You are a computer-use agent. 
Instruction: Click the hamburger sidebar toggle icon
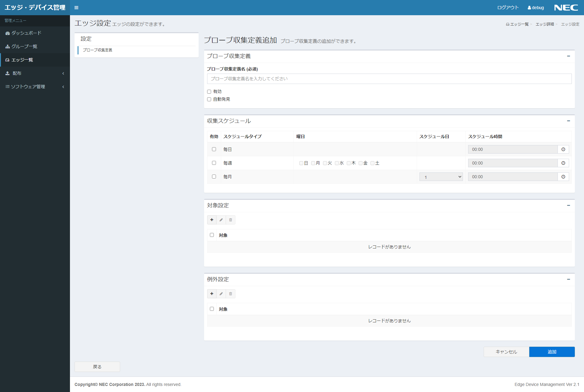coord(76,8)
